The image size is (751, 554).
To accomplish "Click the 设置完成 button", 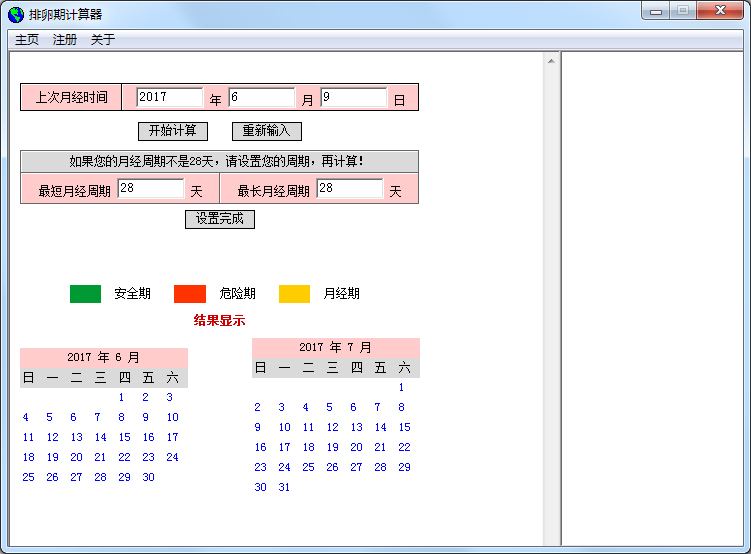I will click(x=219, y=219).
